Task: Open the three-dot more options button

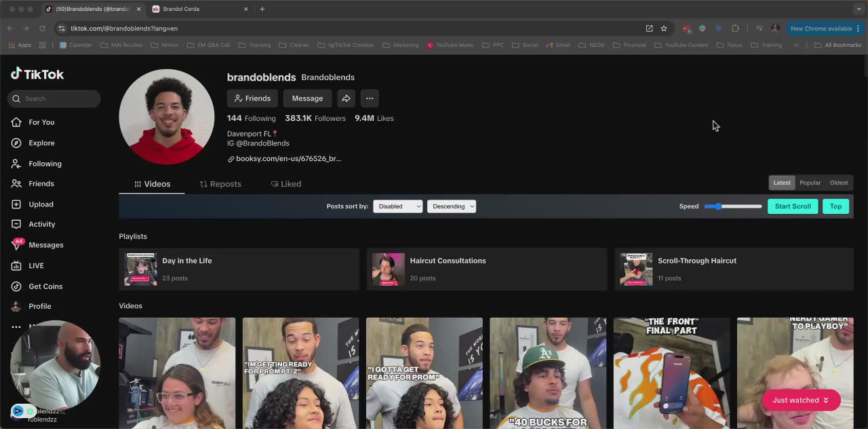Action: pos(370,98)
